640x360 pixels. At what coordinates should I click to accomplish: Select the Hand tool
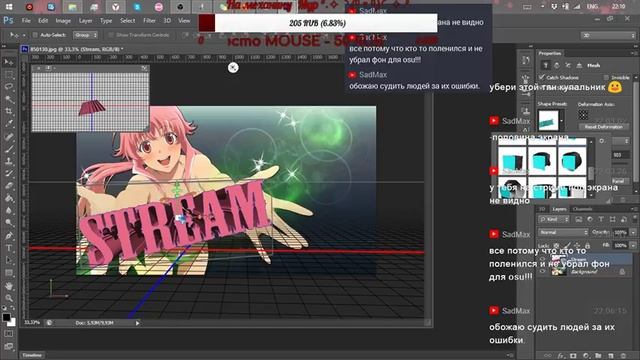coord(8,286)
